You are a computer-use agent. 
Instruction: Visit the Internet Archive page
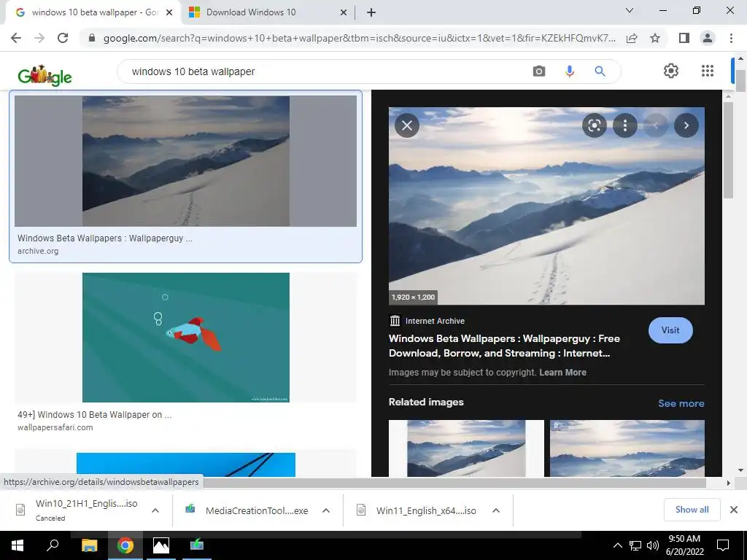pyautogui.click(x=670, y=330)
